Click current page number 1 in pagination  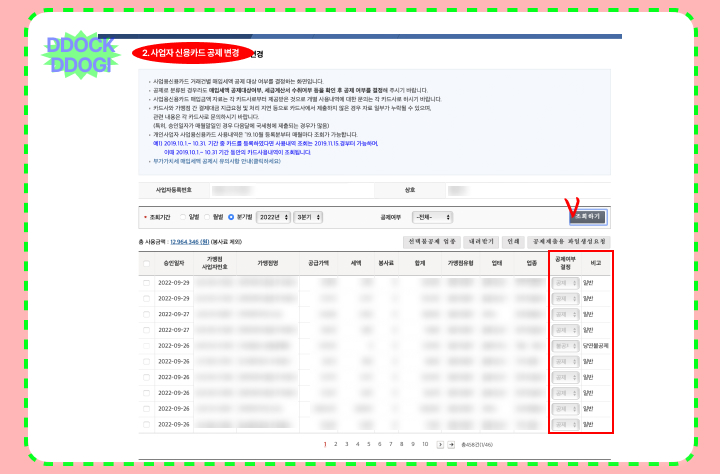325,444
